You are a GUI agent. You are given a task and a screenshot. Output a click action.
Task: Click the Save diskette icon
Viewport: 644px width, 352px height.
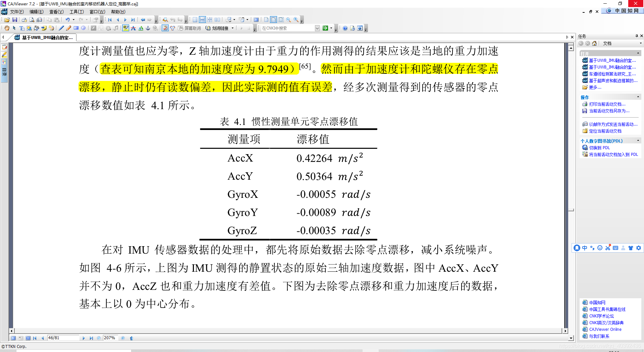click(15, 20)
